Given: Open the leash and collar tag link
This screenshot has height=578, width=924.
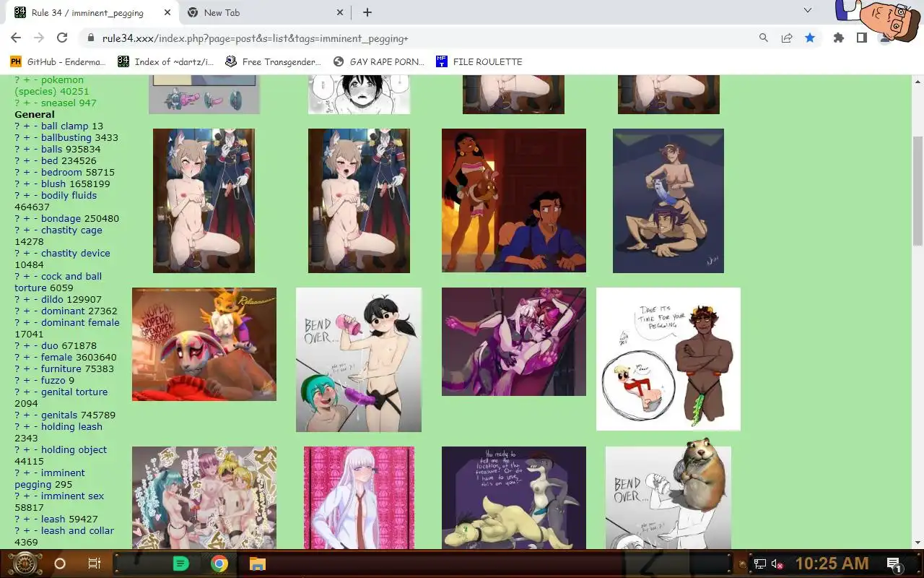Looking at the screenshot, I should pos(77,530).
